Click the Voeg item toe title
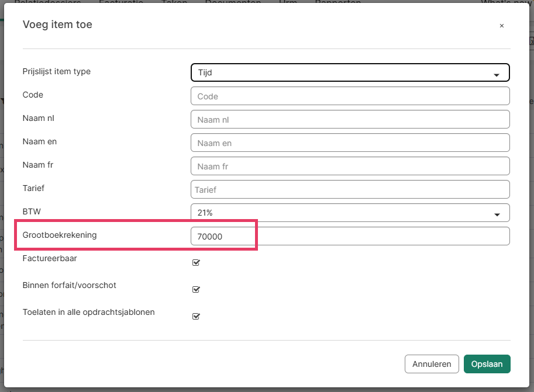Screen dimensions: 534x392 click(x=57, y=25)
